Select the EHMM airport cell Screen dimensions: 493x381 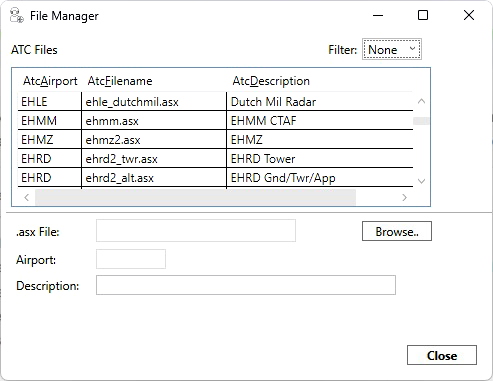pyautogui.click(x=50, y=120)
